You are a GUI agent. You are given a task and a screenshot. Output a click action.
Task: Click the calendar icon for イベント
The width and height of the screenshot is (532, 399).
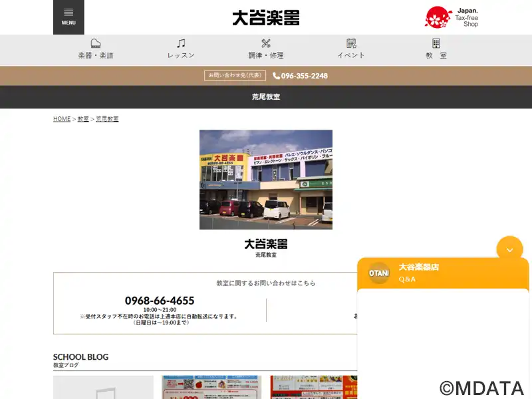351,43
